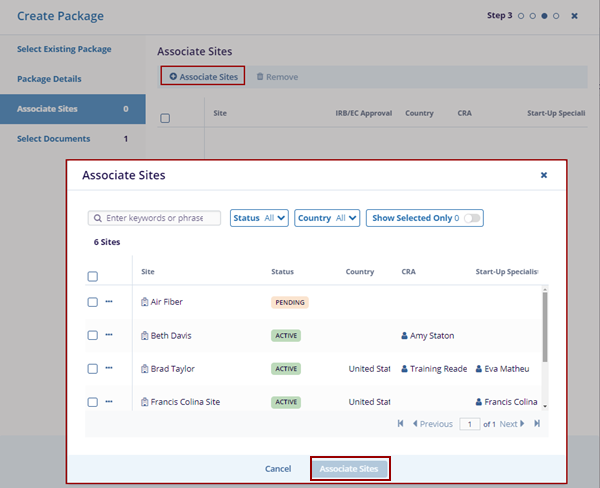Screen dimensions: 600x488
Task: Confirm with the Associate Sites button
Action: [349, 469]
